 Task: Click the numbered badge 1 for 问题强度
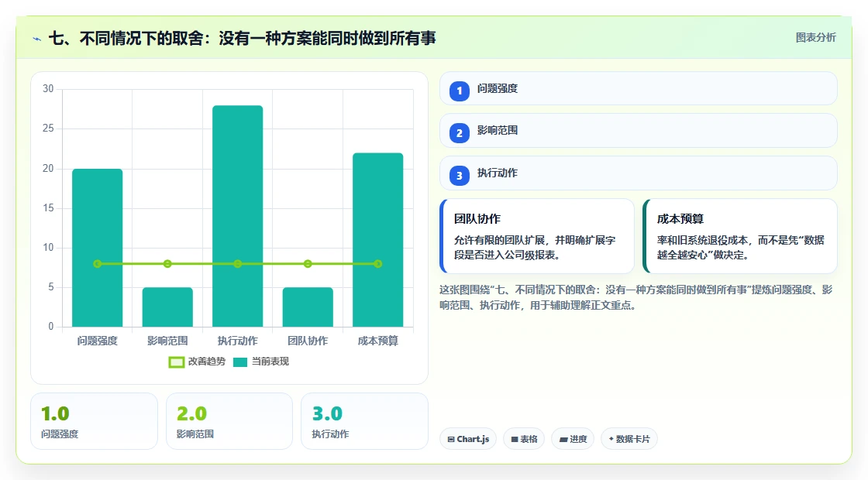[460, 91]
